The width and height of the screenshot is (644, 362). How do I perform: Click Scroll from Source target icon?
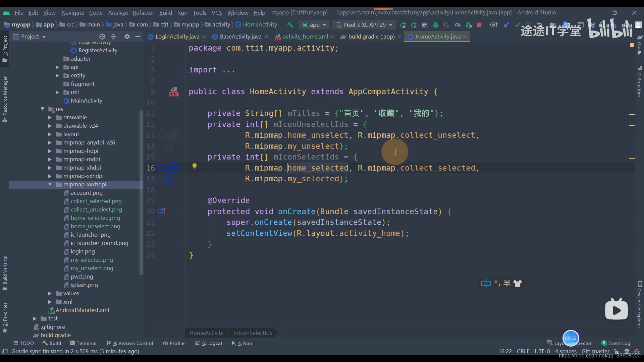[102, 37]
